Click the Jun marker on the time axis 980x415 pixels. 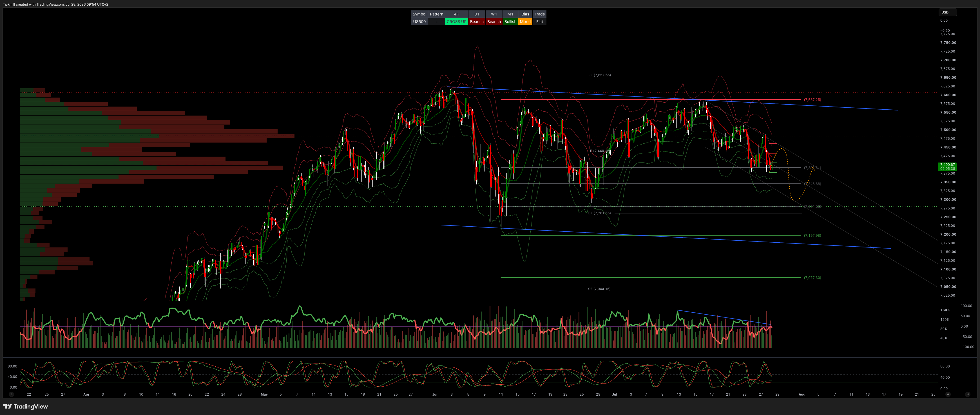tap(435, 394)
